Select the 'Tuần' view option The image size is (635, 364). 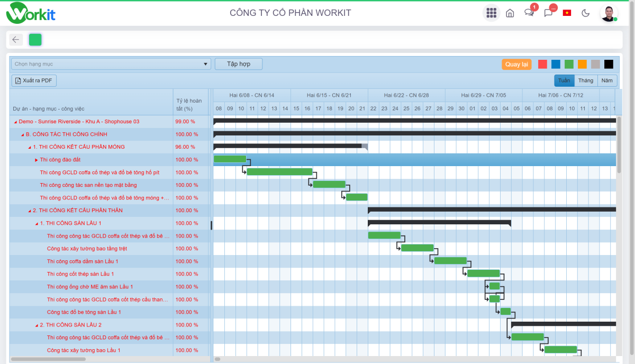(x=564, y=80)
